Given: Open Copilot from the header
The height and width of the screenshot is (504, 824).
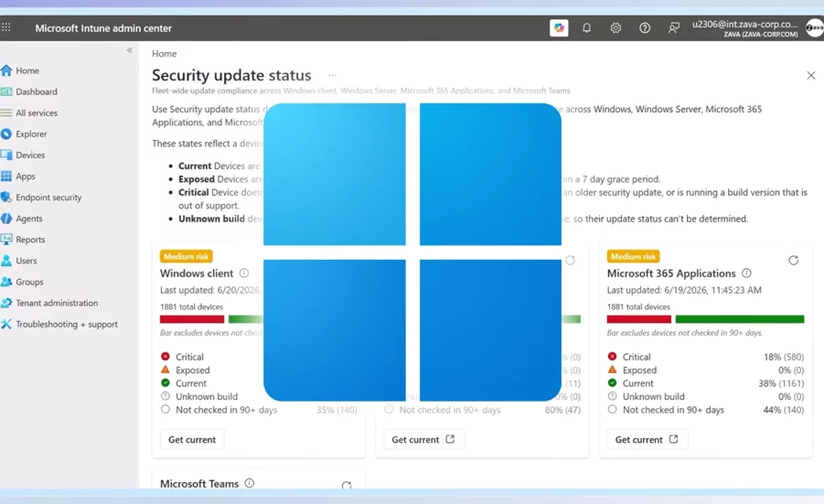Looking at the screenshot, I should point(559,27).
